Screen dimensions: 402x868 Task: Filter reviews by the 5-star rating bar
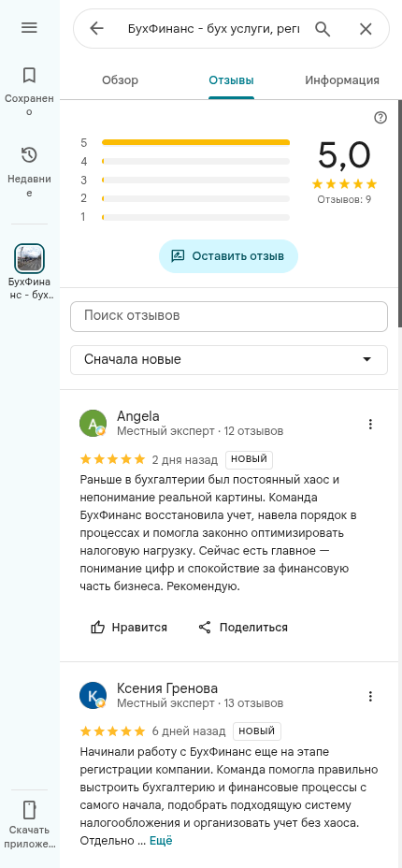[x=195, y=143]
